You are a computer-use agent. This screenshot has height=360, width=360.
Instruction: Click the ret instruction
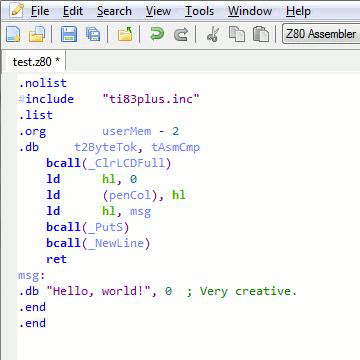coord(56,259)
